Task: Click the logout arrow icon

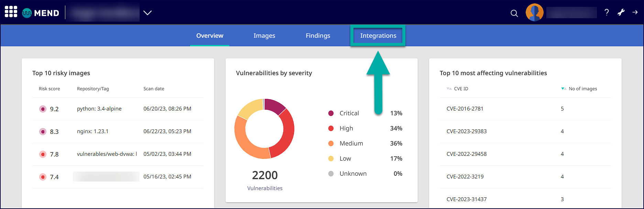Action: click(635, 12)
